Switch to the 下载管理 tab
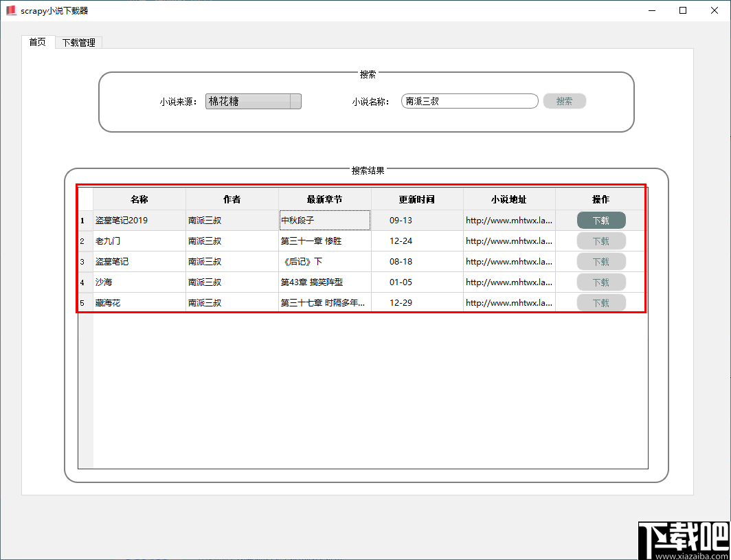 click(78, 42)
